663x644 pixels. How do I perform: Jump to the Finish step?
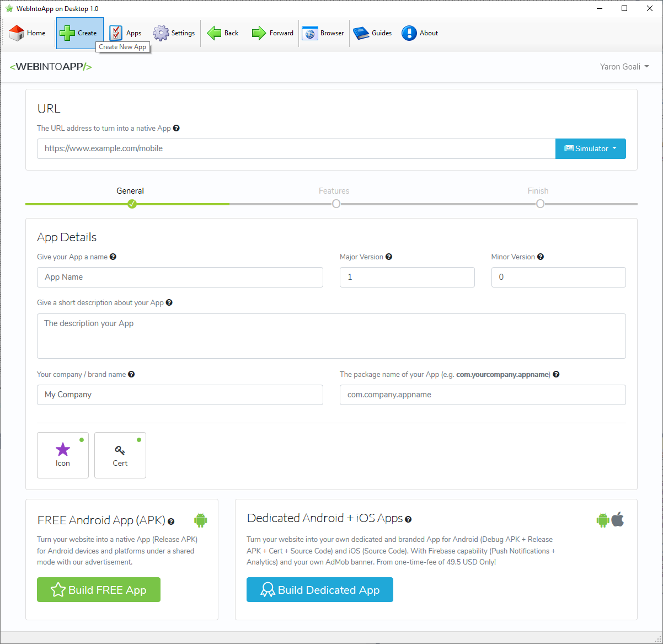[540, 204]
